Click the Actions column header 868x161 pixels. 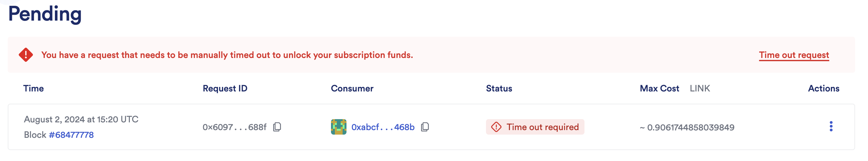823,89
